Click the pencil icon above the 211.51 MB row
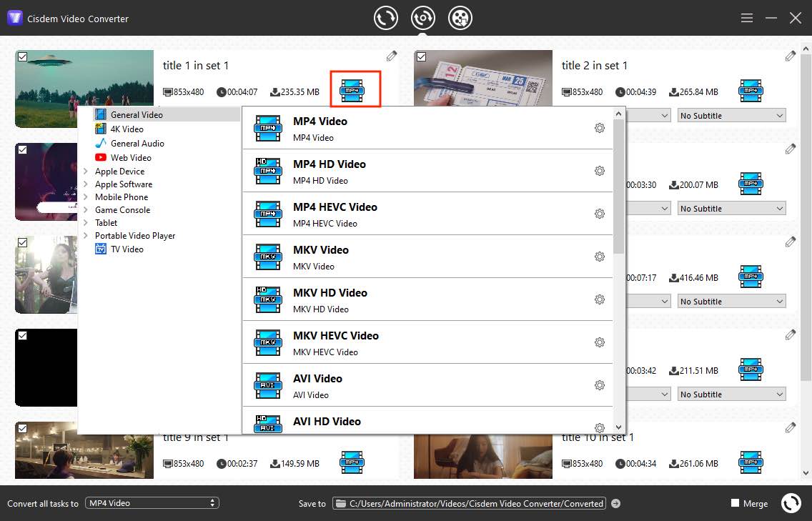This screenshot has width=812, height=521. (x=791, y=335)
